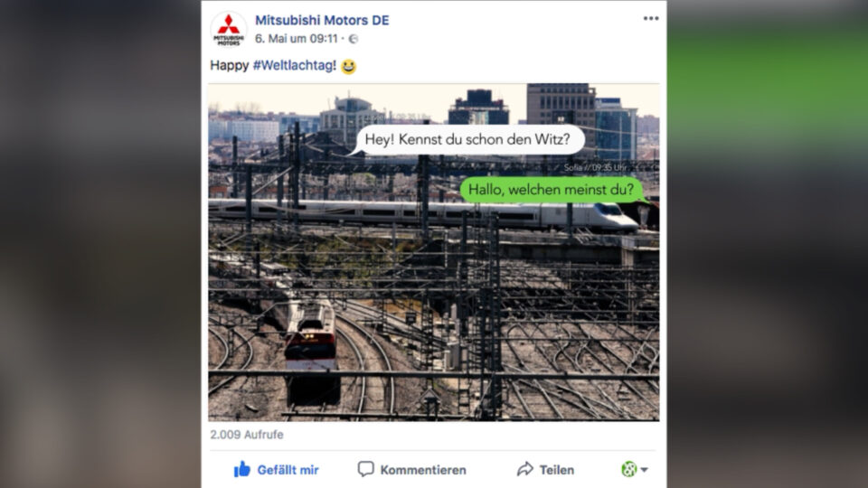
Task: Expand the post-as dropdown arrow
Action: 645,470
